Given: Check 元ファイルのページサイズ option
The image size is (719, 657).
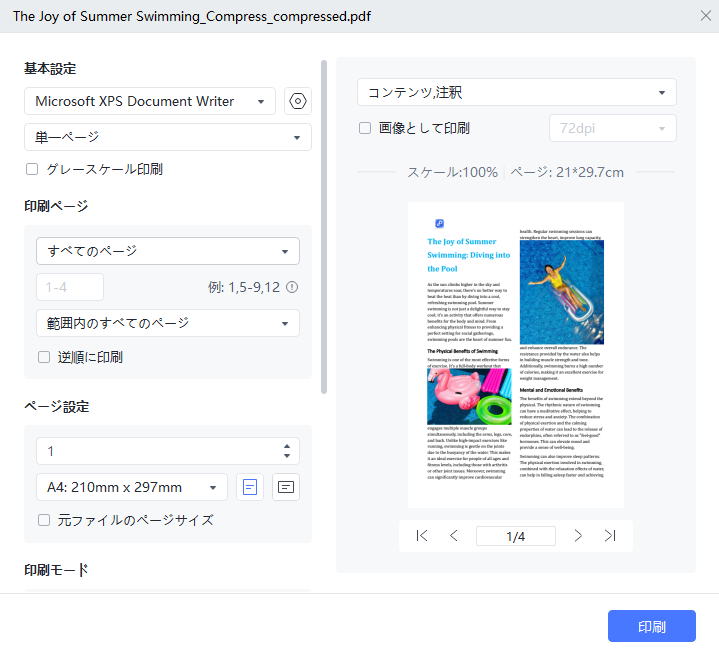Looking at the screenshot, I should click(44, 520).
